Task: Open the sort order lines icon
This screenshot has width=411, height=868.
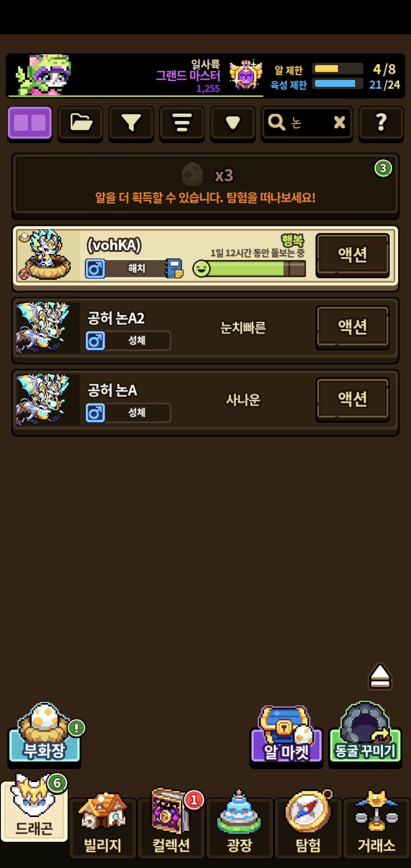Action: [182, 123]
